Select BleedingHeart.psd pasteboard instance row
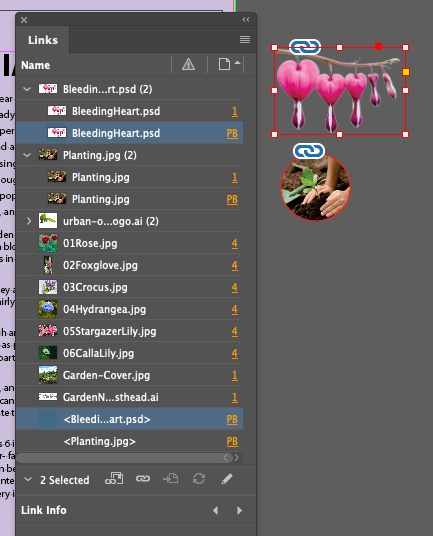Viewport: 433px width, 536px height. pos(130,133)
